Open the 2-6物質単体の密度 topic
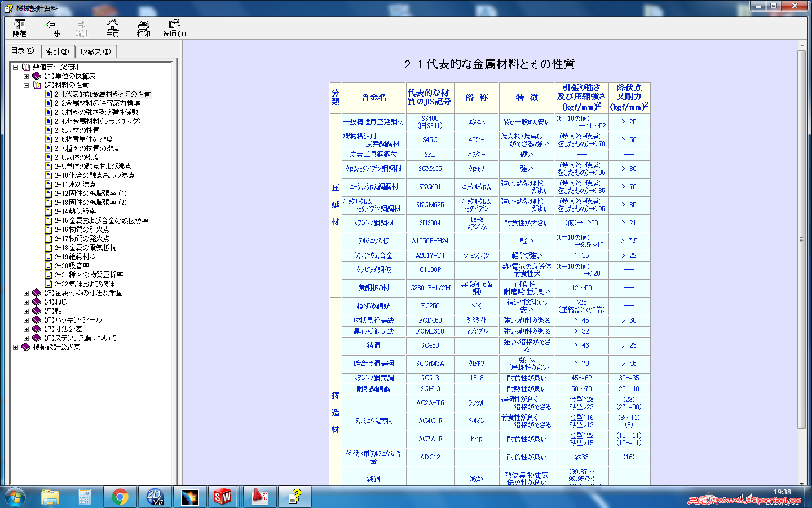This screenshot has height=508, width=812. 84,139
